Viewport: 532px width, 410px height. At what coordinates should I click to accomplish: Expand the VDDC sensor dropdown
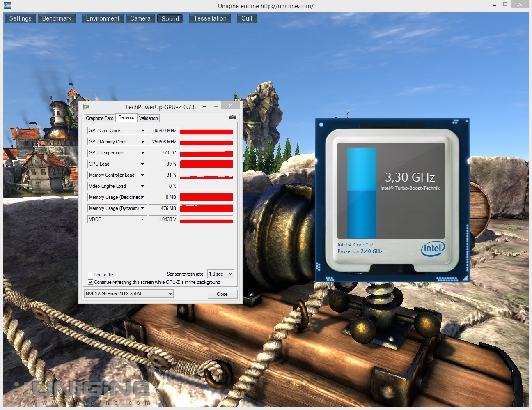point(142,219)
